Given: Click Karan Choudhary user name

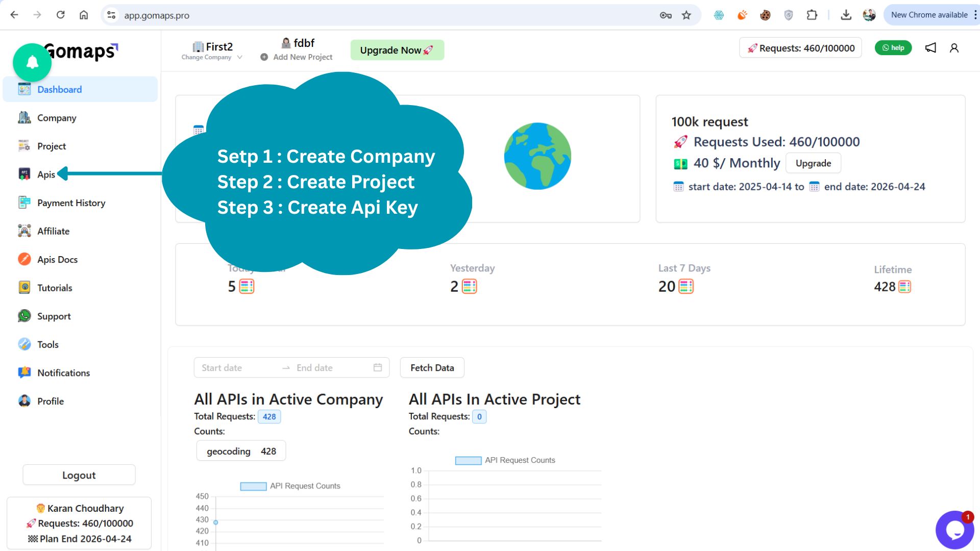Looking at the screenshot, I should (85, 508).
